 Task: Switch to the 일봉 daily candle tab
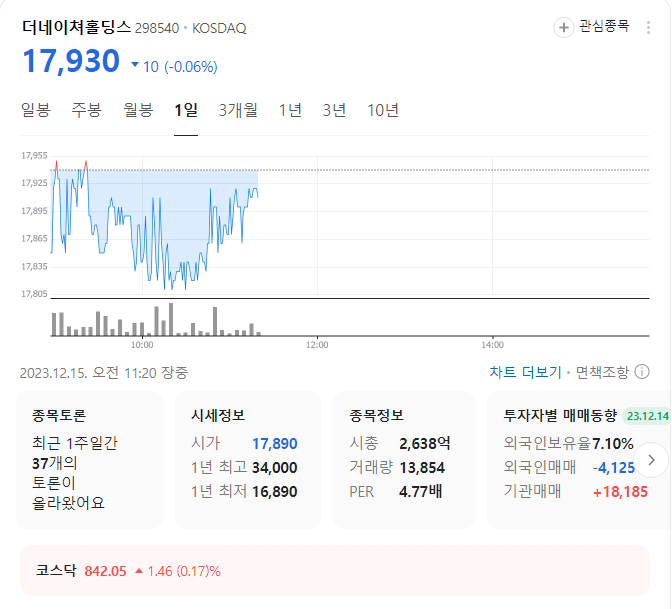tap(36, 110)
